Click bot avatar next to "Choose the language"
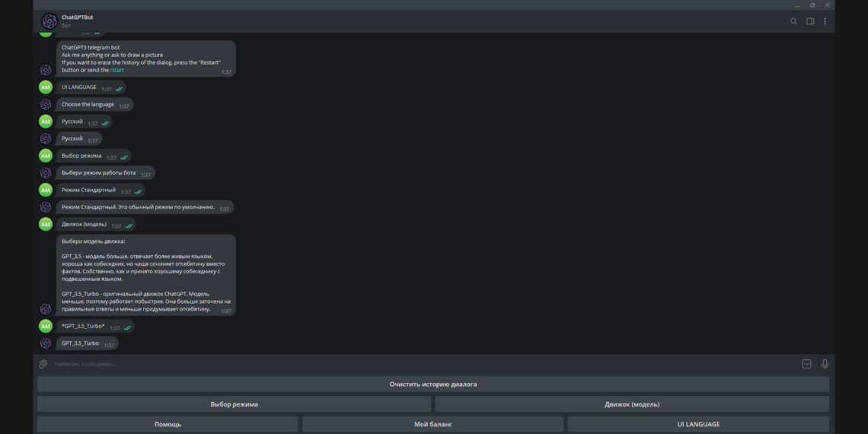Viewport: 868px width, 434px height. point(46,104)
